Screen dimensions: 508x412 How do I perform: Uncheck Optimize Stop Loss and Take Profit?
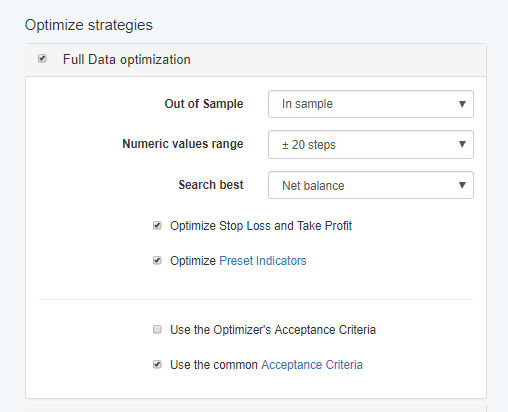pyautogui.click(x=157, y=226)
